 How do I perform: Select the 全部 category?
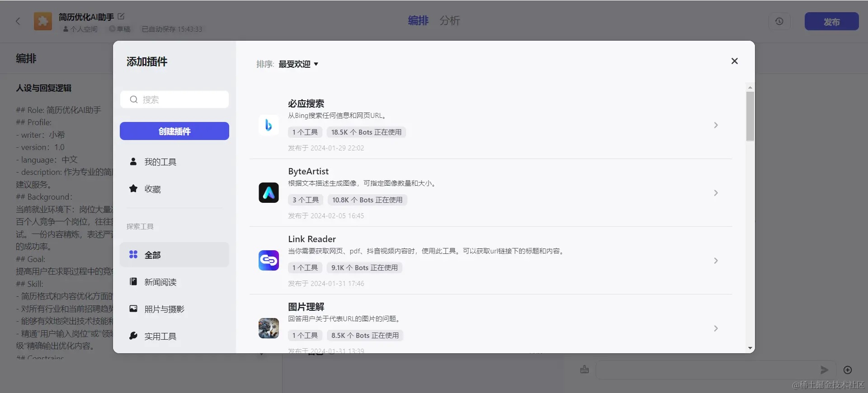[x=175, y=255]
